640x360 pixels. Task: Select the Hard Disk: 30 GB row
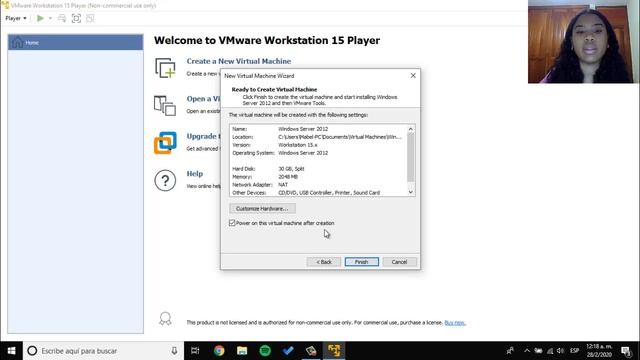click(318, 169)
